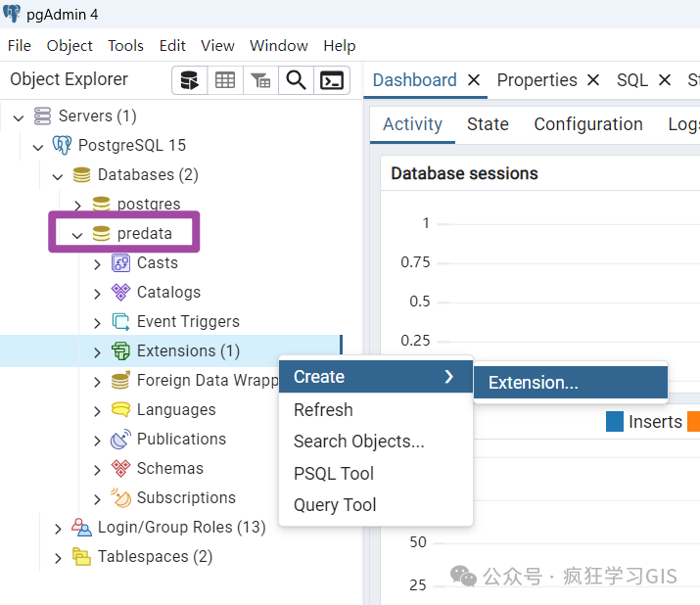Switch to the State dashboard tab
This screenshot has height=605, width=700.
[x=488, y=124]
